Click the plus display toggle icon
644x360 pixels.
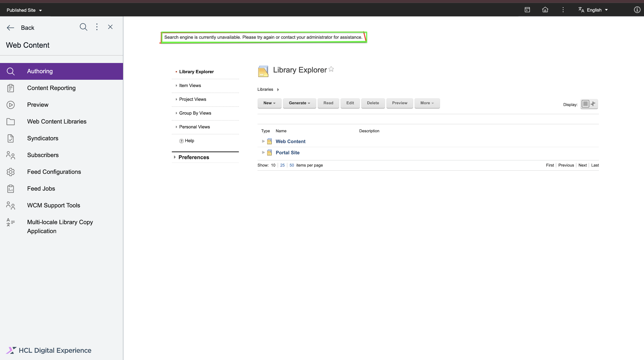click(593, 104)
